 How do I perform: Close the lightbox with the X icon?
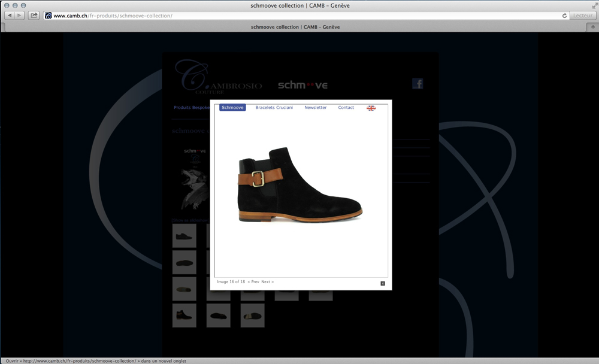(383, 283)
